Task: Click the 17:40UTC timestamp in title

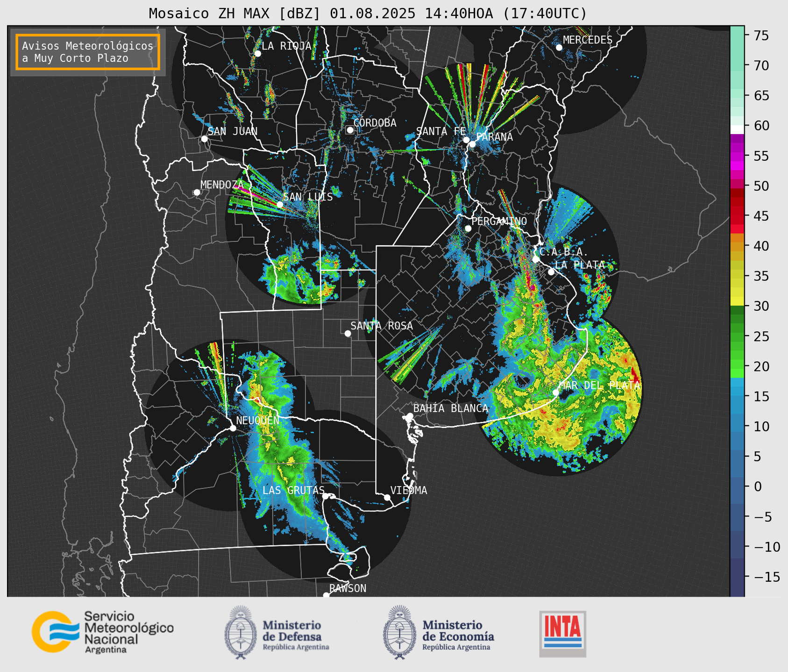Action: coord(544,14)
